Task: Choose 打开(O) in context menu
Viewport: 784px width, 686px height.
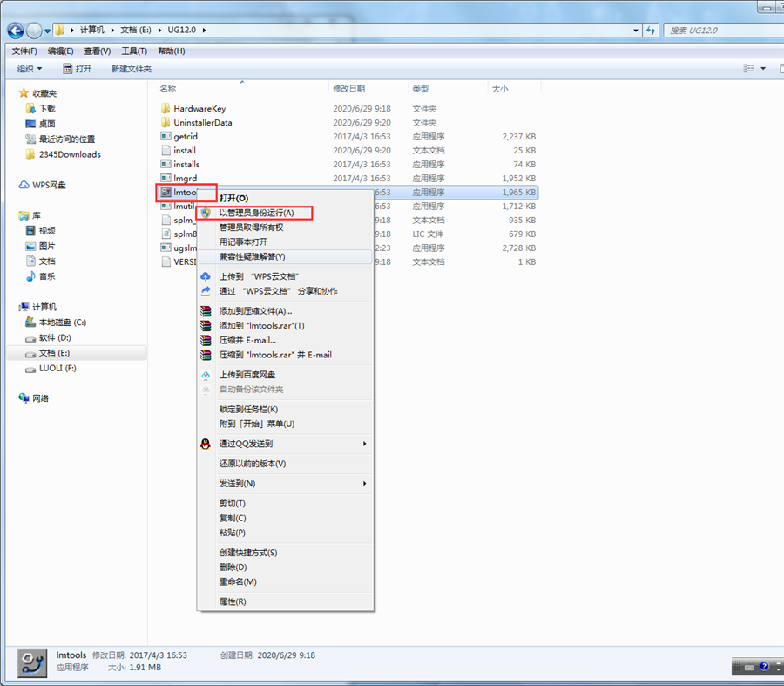Action: click(x=285, y=198)
